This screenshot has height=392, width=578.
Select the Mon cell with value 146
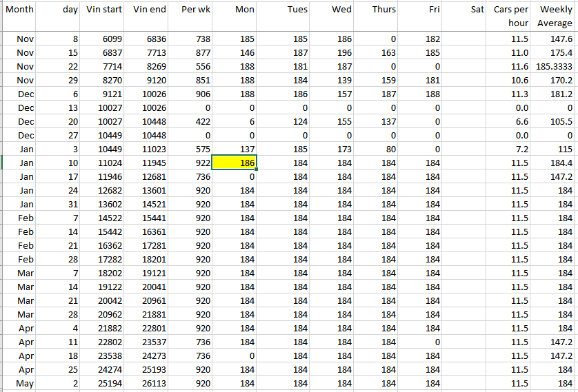(x=235, y=53)
